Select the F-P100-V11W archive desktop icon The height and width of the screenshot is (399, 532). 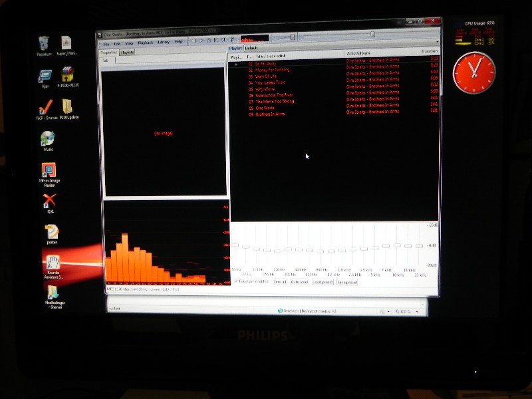pyautogui.click(x=68, y=77)
